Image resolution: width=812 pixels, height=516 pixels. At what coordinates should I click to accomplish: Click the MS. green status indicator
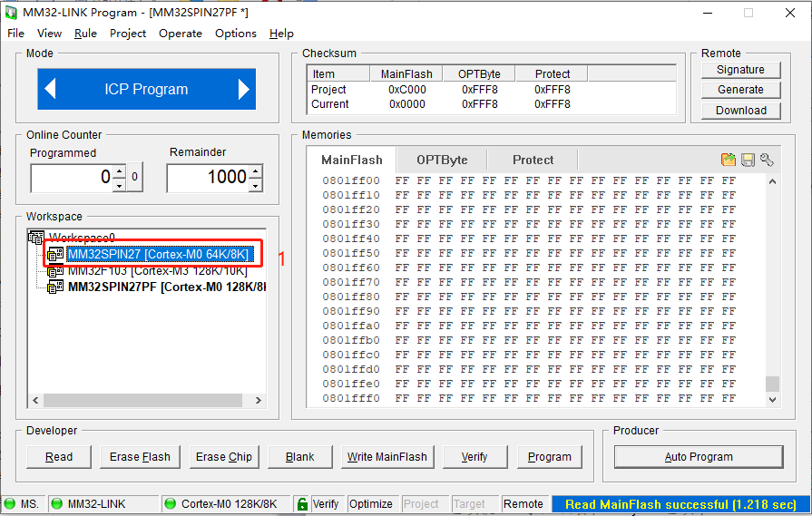tap(10, 503)
